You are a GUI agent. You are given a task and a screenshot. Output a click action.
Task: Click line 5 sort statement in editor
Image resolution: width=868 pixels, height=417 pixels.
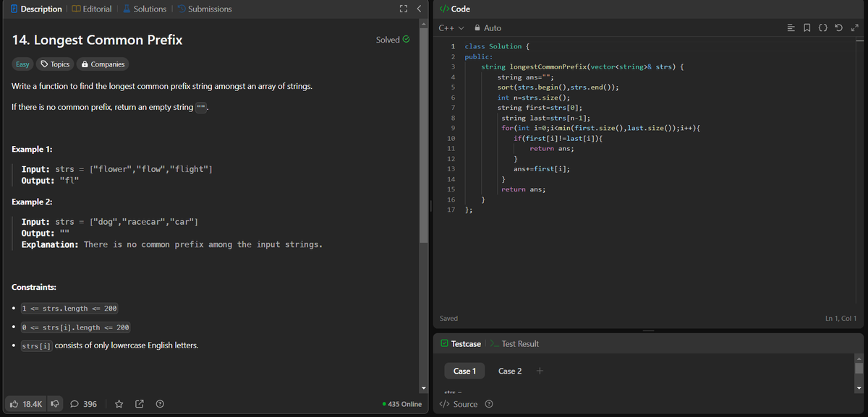point(557,87)
